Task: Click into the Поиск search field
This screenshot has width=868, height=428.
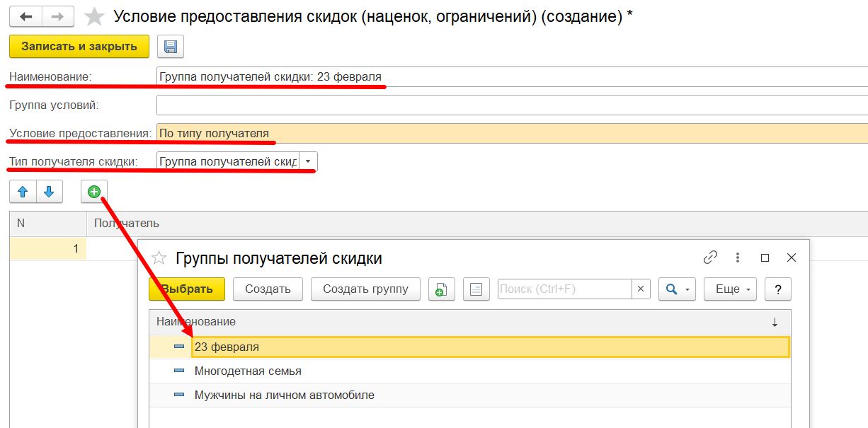Action: (x=564, y=289)
